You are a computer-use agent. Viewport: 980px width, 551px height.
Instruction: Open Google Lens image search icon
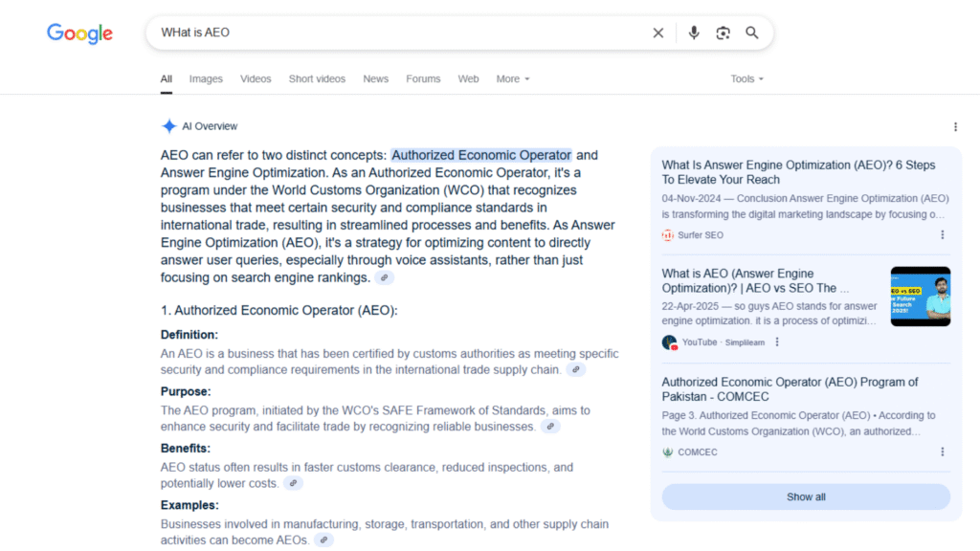point(724,33)
